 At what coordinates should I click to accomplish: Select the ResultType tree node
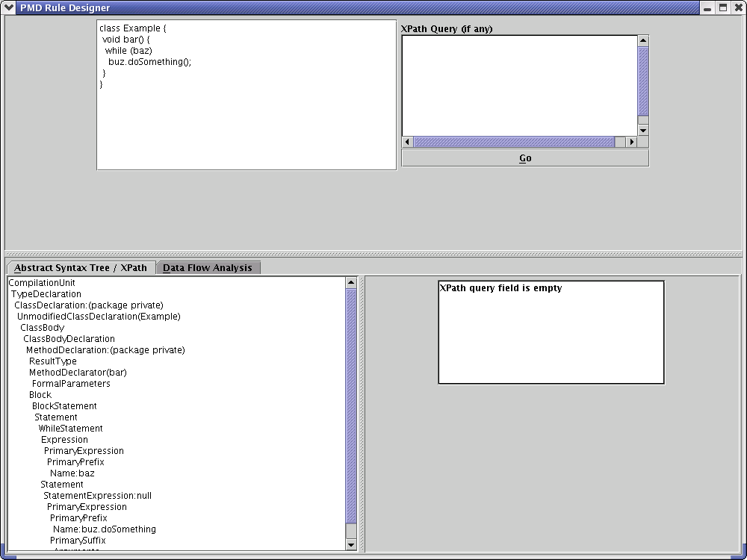53,361
